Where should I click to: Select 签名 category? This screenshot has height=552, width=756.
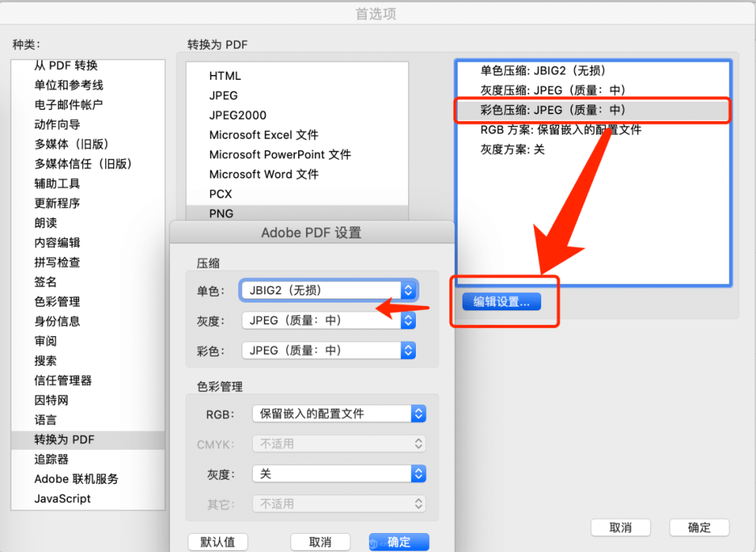88,282
